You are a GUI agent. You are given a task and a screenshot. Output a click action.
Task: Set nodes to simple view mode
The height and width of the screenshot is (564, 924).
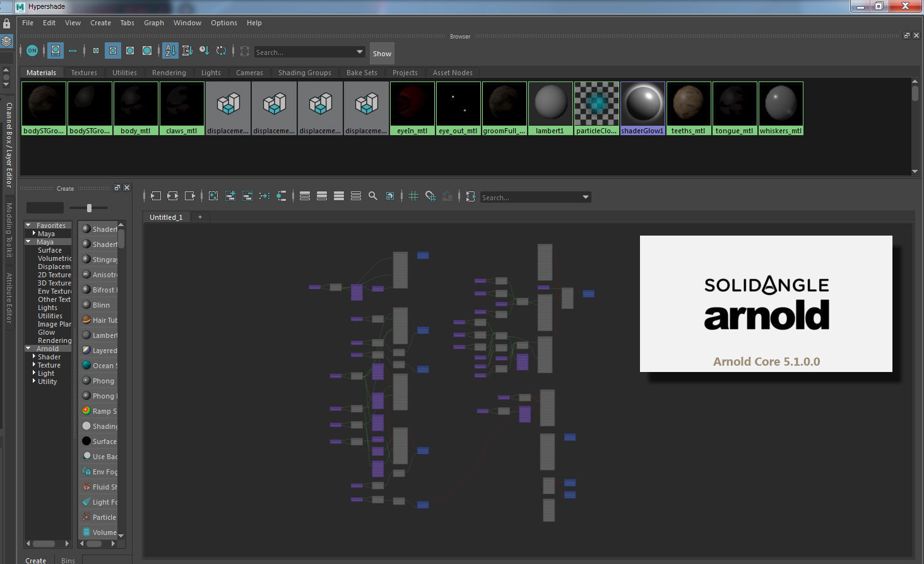pos(305,196)
